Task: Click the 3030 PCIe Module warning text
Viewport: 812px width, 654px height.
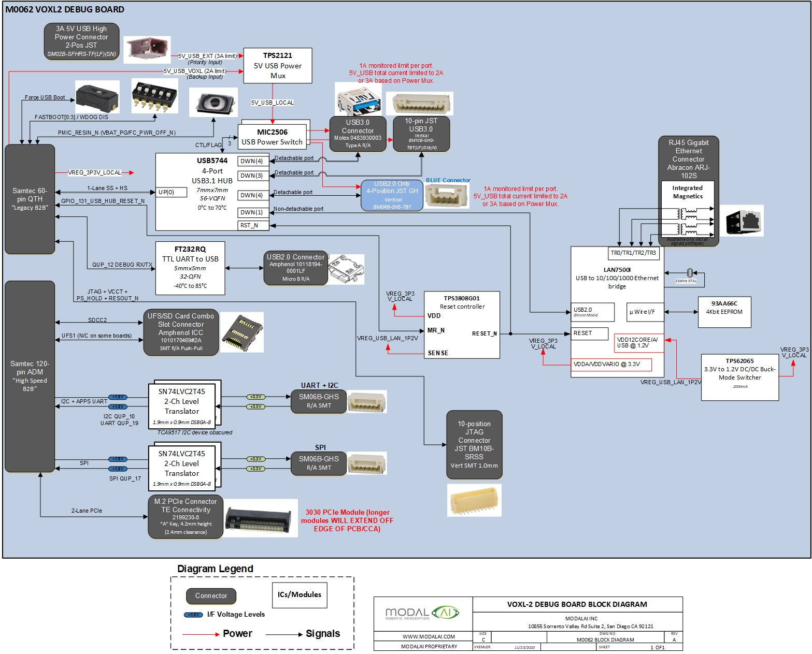Action: click(x=347, y=520)
